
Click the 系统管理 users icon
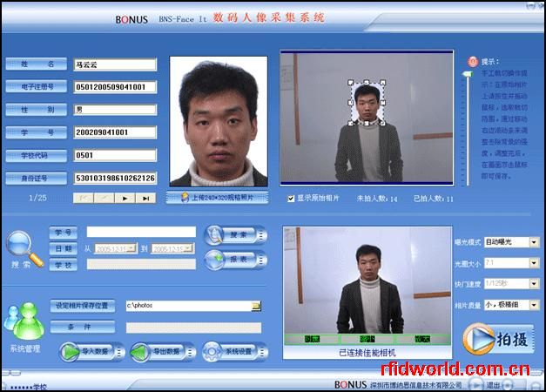[x=24, y=321]
